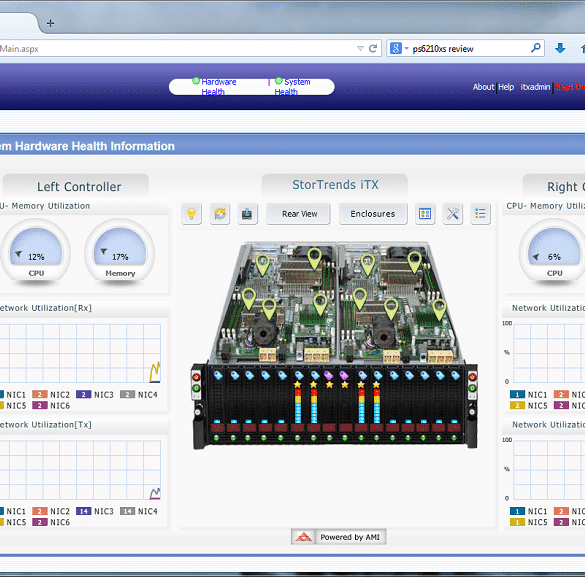Click the itxadmin user link
The height and width of the screenshot is (577, 585).
[535, 87]
